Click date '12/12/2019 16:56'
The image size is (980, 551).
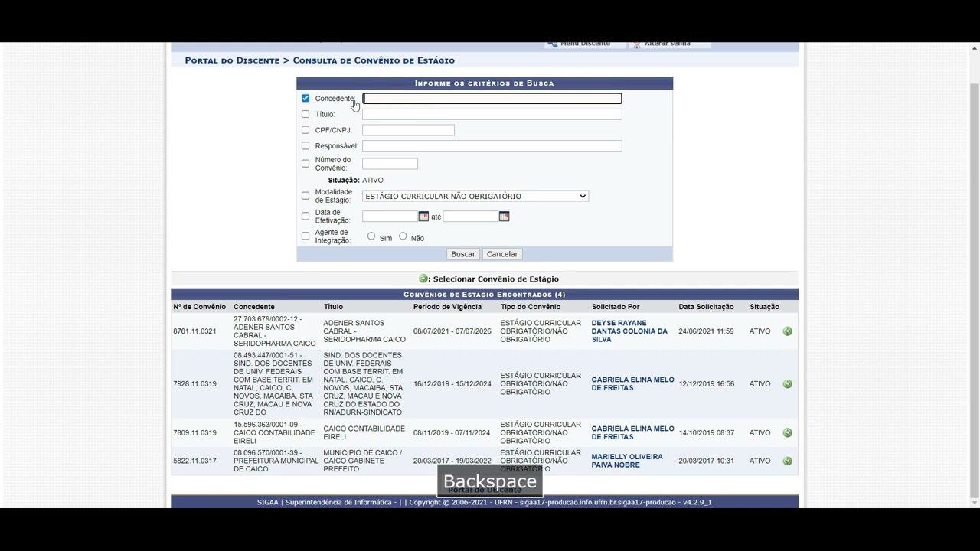pyautogui.click(x=706, y=384)
